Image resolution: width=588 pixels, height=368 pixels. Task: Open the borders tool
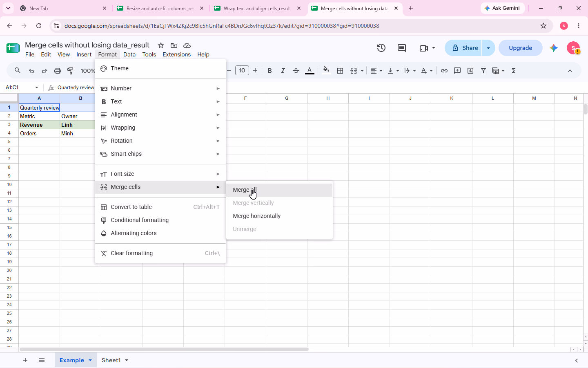pyautogui.click(x=340, y=71)
